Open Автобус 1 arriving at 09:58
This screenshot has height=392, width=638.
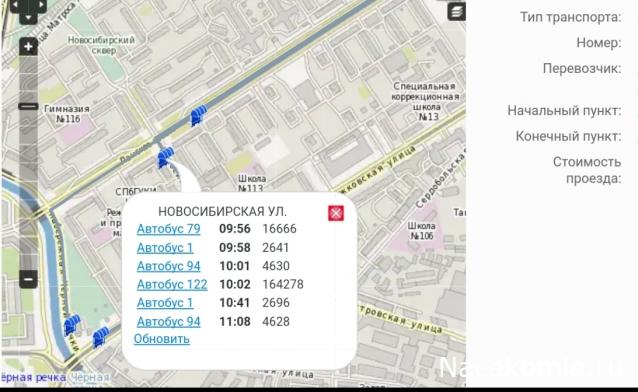click(165, 247)
